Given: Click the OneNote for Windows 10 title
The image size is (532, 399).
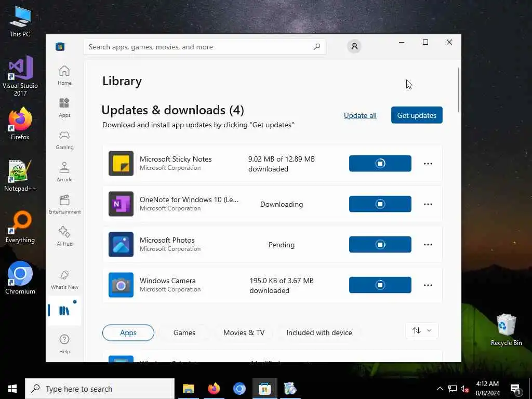Looking at the screenshot, I should (x=189, y=199).
